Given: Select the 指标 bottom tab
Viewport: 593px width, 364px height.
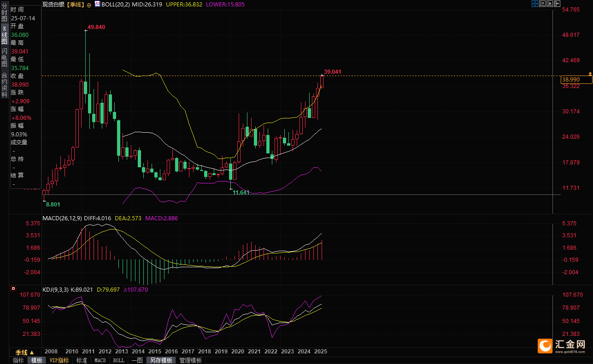Looking at the screenshot, I should click(18, 360).
